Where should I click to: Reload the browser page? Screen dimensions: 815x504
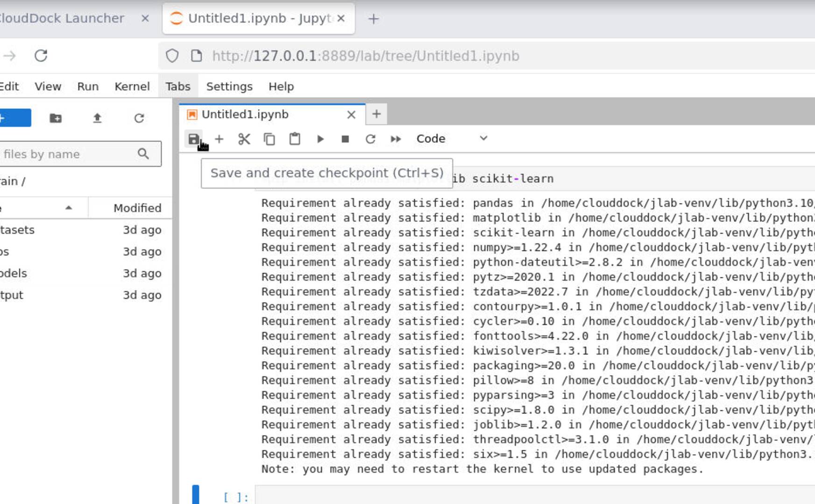click(41, 56)
